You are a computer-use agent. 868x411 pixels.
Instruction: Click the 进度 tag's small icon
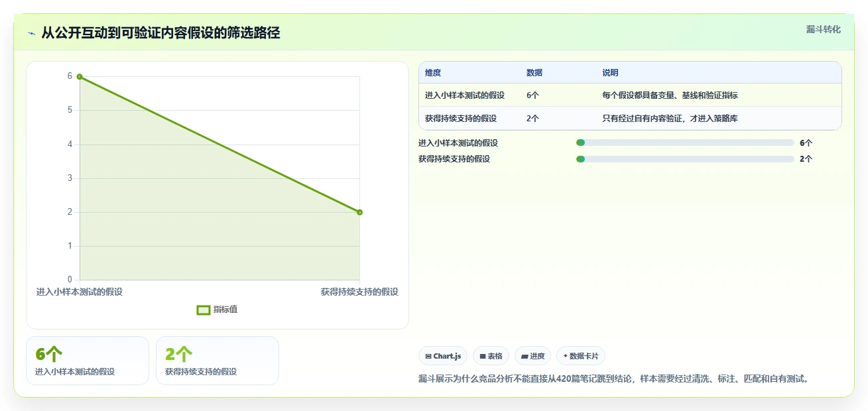[x=525, y=357]
